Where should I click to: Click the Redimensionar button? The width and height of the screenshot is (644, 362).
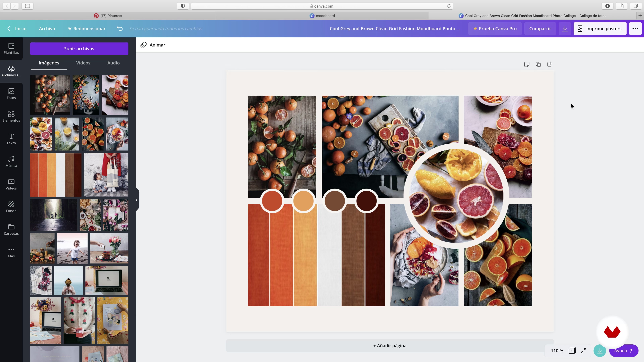87,28
